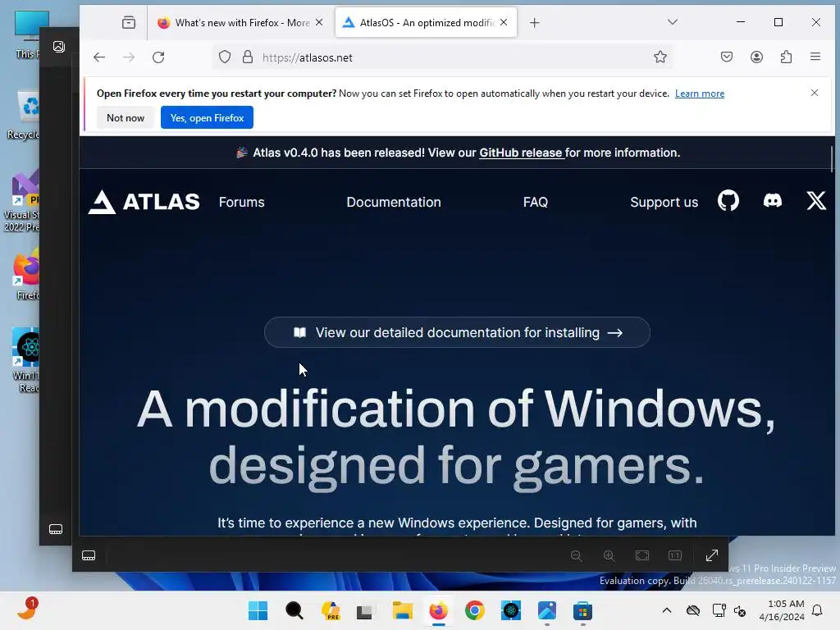Save page to Pocket
The image size is (840, 630).
(x=727, y=57)
